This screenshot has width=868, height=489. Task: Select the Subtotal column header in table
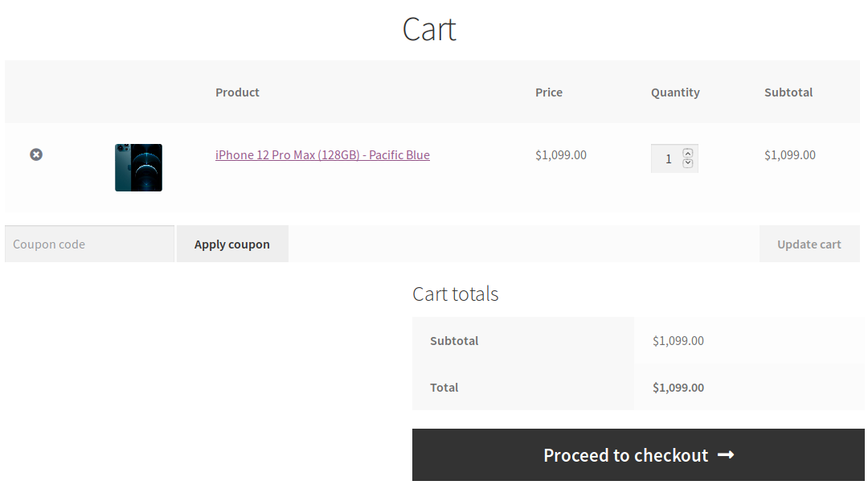pos(788,92)
